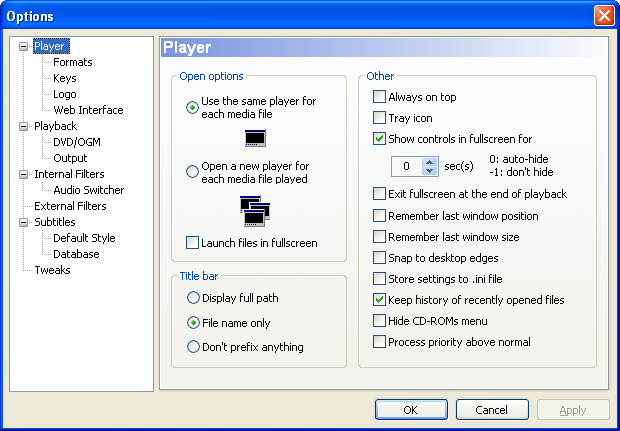620x431 pixels.
Task: Click the multiple player windows icon
Action: 255,210
